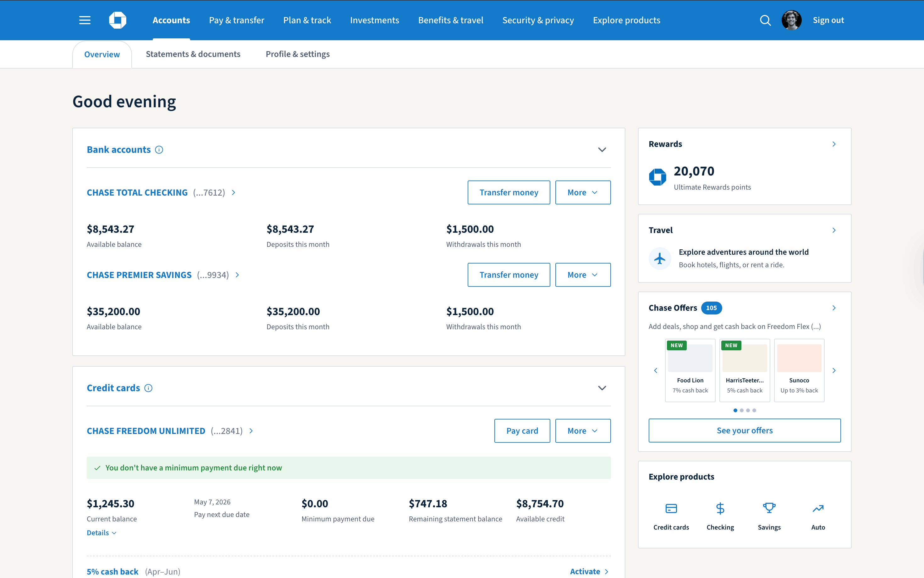This screenshot has width=924, height=578.
Task: Click Sign out
Action: 828,20
